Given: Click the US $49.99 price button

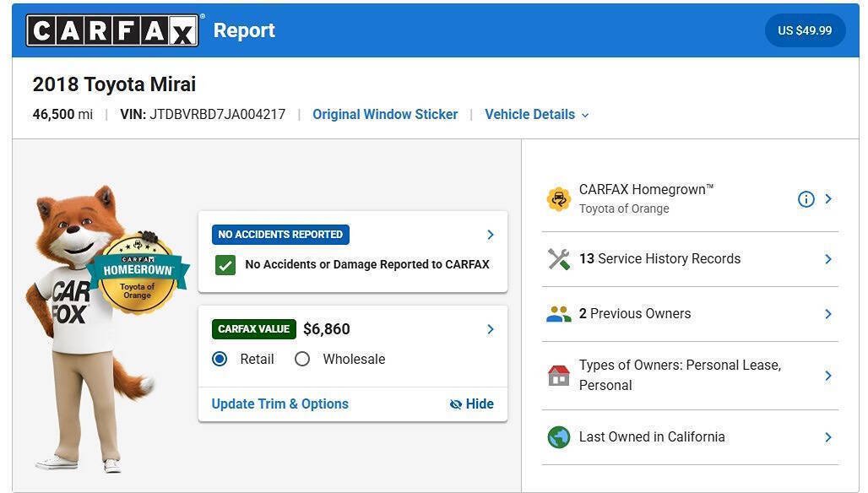Looking at the screenshot, I should click(x=805, y=30).
